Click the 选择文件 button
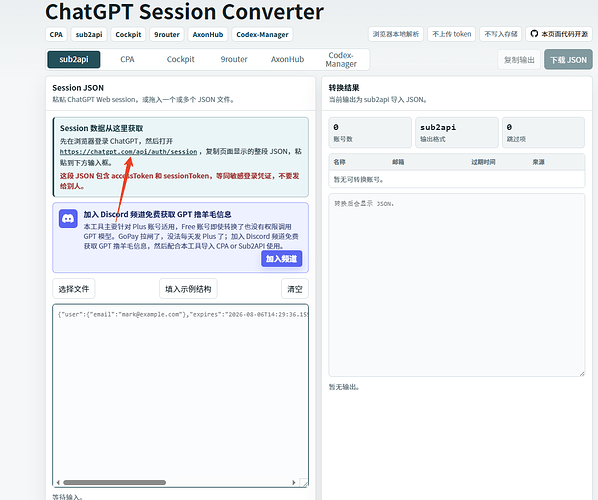598x500 pixels. [74, 289]
